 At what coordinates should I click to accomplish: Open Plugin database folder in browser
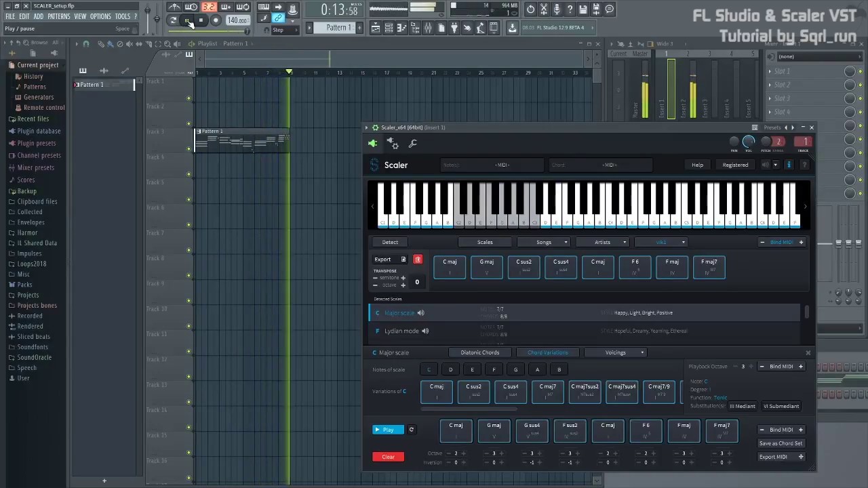click(x=39, y=131)
